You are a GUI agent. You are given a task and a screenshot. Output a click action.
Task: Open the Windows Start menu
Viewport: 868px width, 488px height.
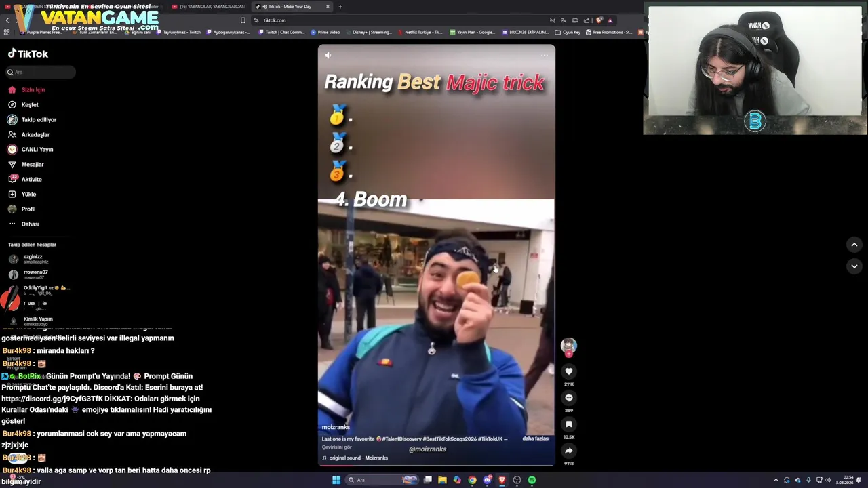(336, 480)
